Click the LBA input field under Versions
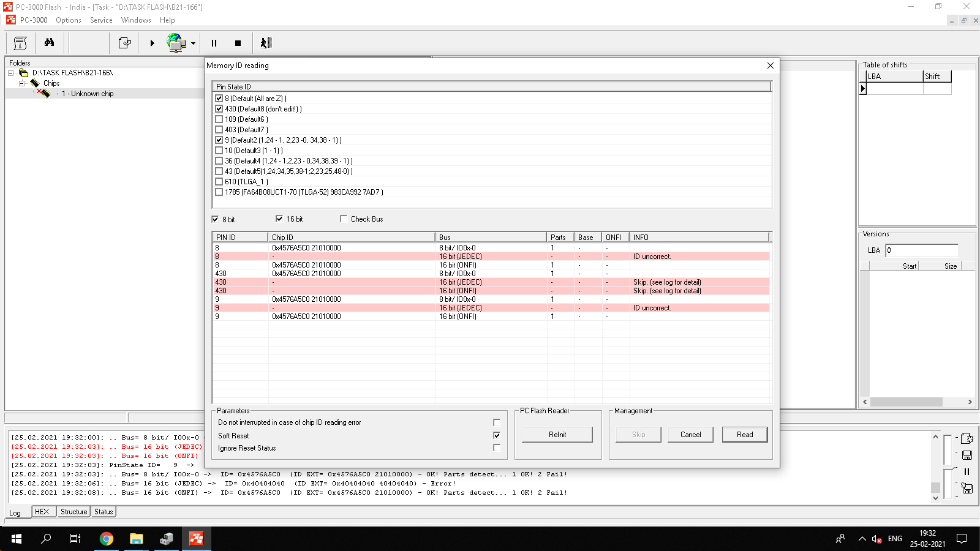Viewport: 980px width, 551px height. pos(921,250)
